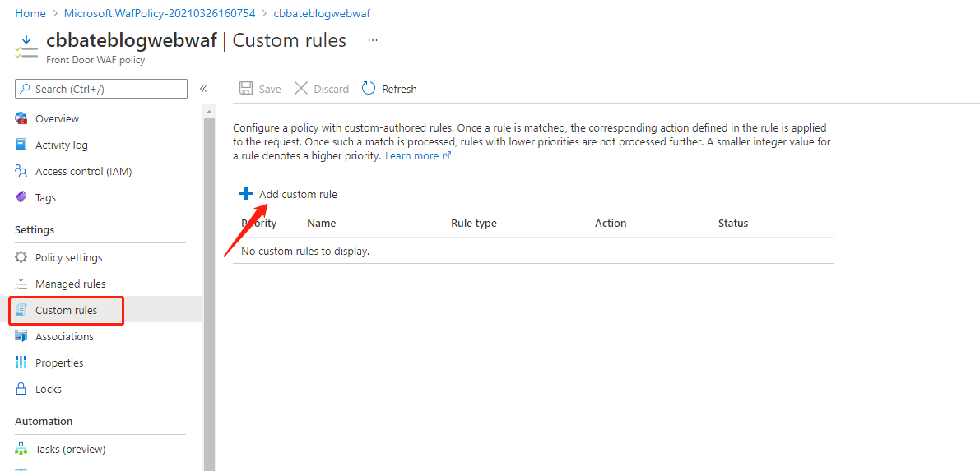Click the Discard button label

click(x=332, y=89)
